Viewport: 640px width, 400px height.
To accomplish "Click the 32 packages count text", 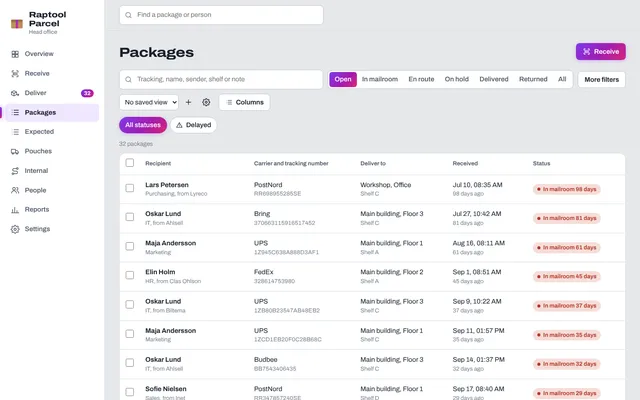I will pos(136,144).
